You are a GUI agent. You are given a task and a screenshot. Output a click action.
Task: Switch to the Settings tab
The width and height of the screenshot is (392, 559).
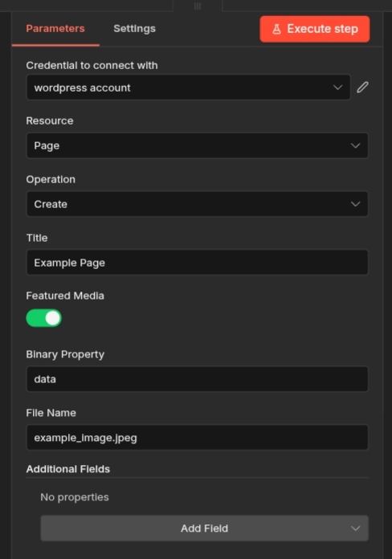[x=134, y=29]
